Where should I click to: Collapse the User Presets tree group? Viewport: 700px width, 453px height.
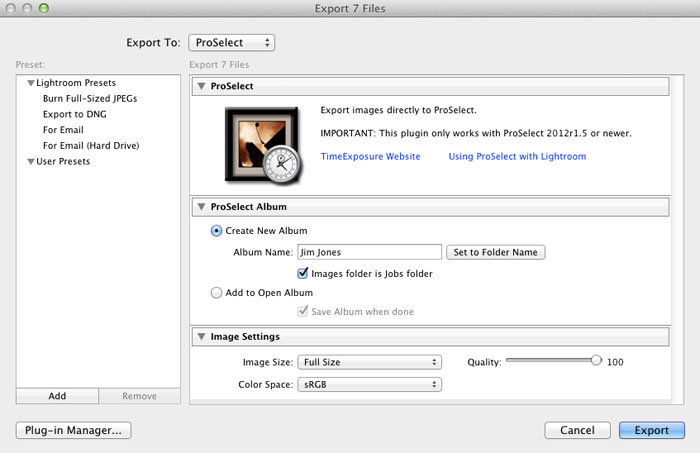click(x=30, y=162)
